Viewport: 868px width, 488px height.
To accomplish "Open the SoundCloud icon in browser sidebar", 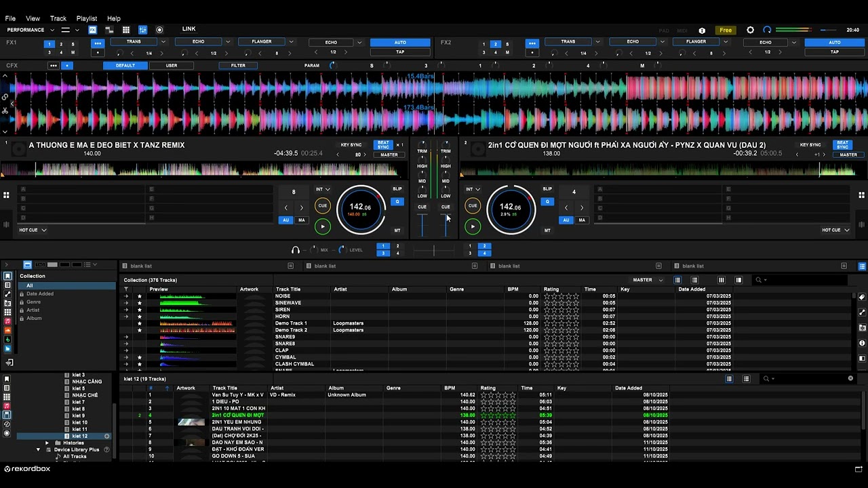I will (7, 330).
